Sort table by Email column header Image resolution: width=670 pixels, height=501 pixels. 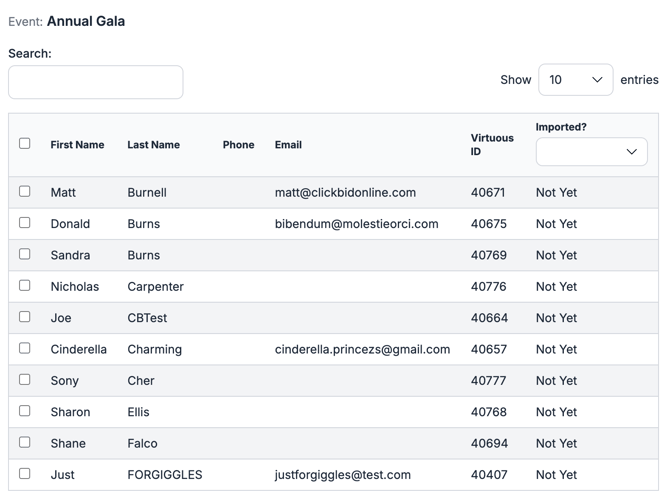[288, 145]
